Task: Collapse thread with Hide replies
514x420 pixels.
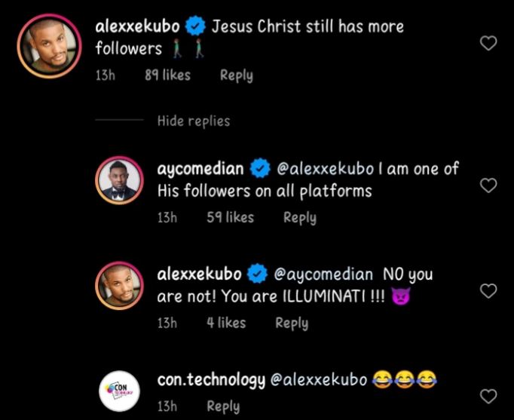Action: click(194, 121)
